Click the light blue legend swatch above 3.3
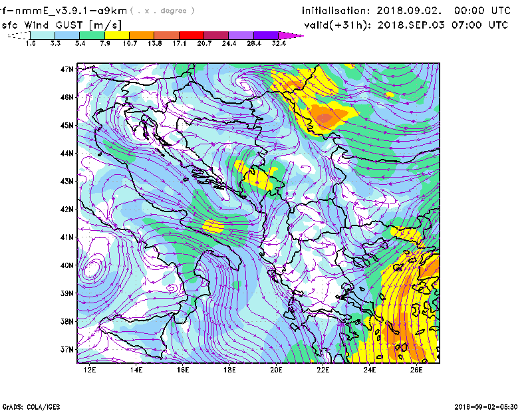The width and height of the screenshot is (532, 411). (67, 35)
